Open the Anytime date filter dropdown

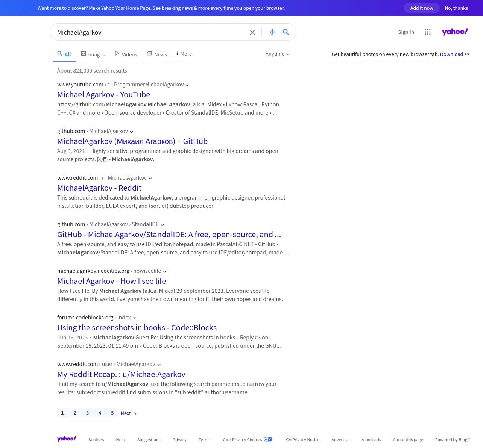click(277, 54)
